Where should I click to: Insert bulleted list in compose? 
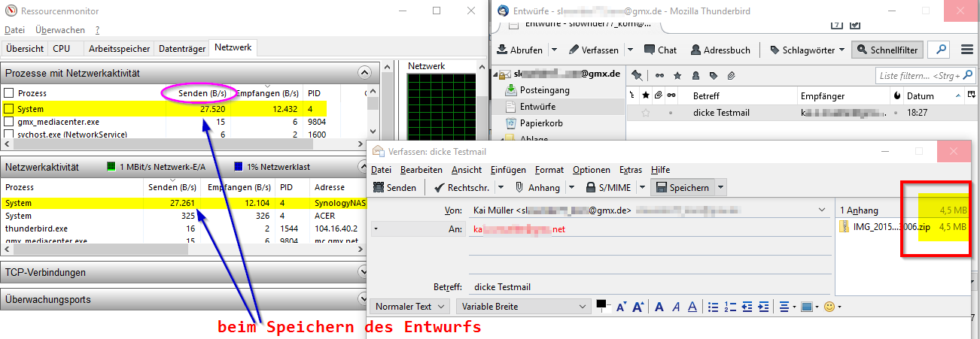point(713,307)
